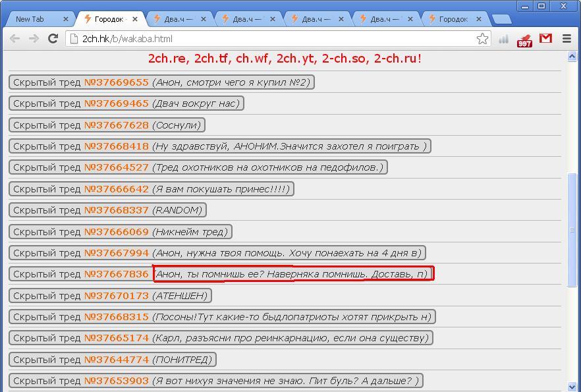Image resolution: width=581 pixels, height=392 pixels.
Task: Click the title (Анон, смотри чего я купил №2)
Action: (x=231, y=82)
